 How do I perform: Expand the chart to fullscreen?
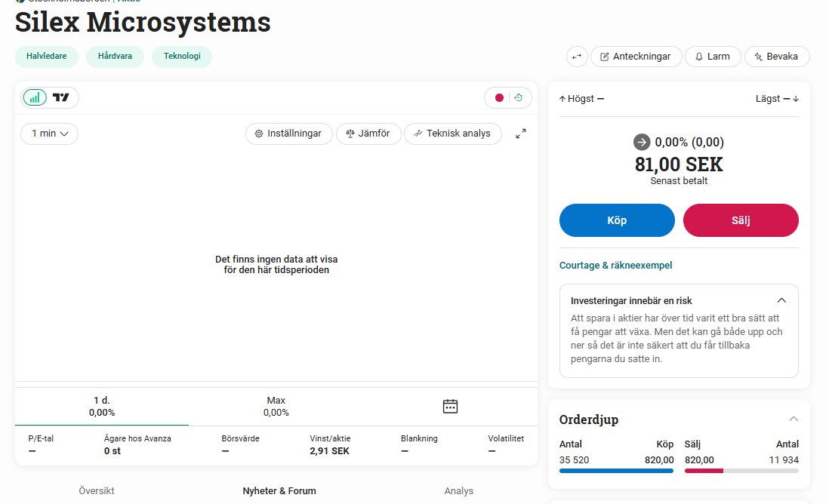521,134
